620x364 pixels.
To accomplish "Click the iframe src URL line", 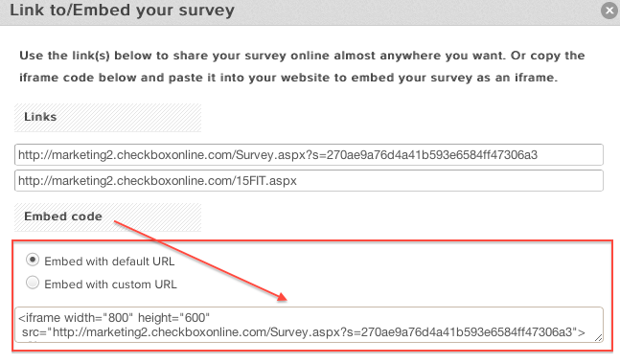I will click(x=304, y=332).
